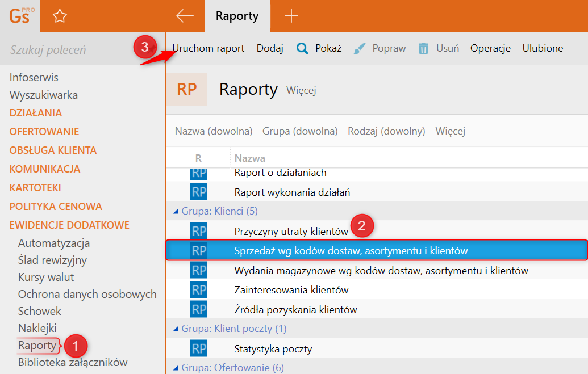Collapse the Grupa: Klient poczty (1) group

click(176, 329)
